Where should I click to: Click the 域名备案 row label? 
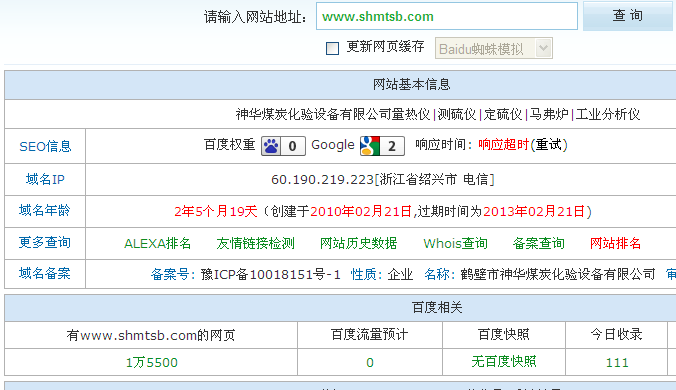(45, 274)
